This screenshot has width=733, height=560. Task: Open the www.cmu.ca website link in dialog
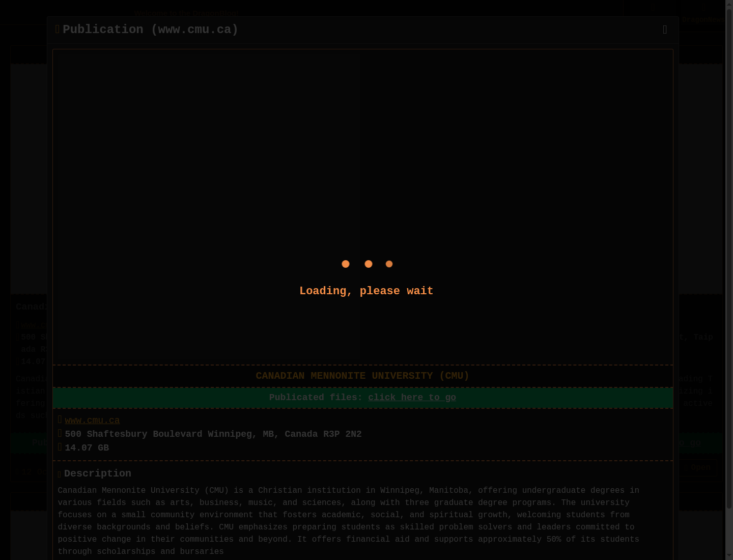click(x=92, y=420)
